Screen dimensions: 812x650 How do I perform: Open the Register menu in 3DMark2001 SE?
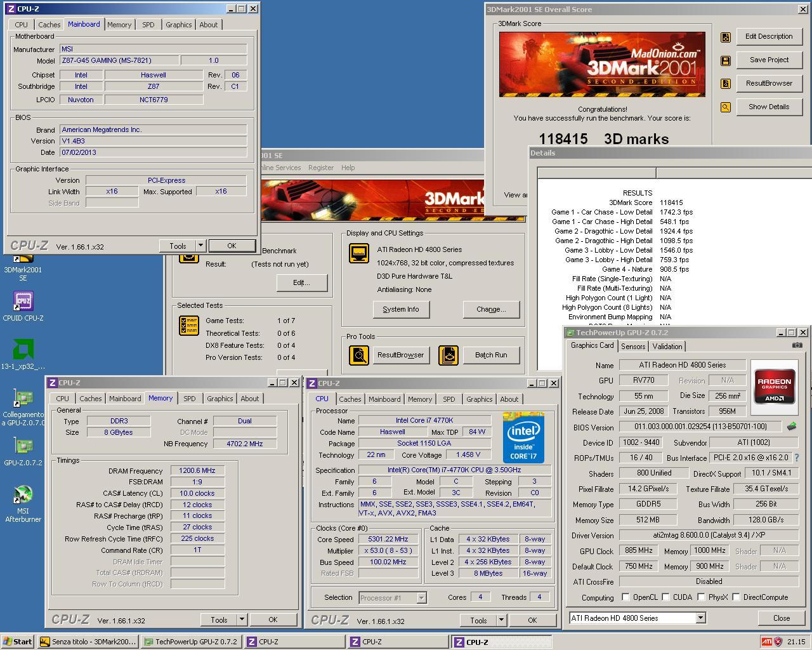click(x=320, y=168)
